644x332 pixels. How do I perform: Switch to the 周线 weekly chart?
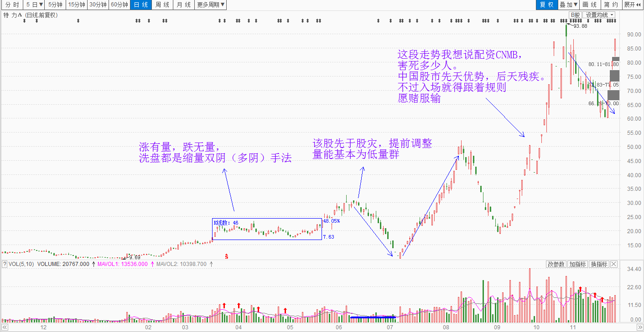pyautogui.click(x=162, y=5)
